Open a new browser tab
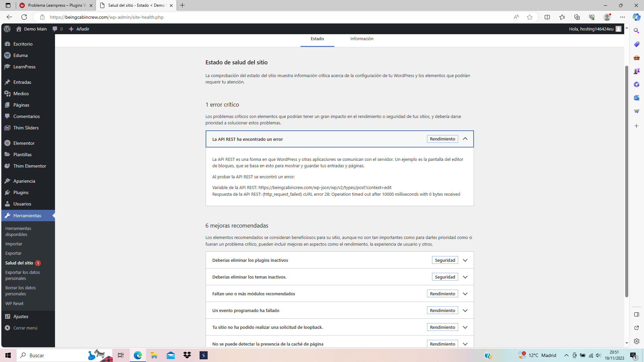 182,5
